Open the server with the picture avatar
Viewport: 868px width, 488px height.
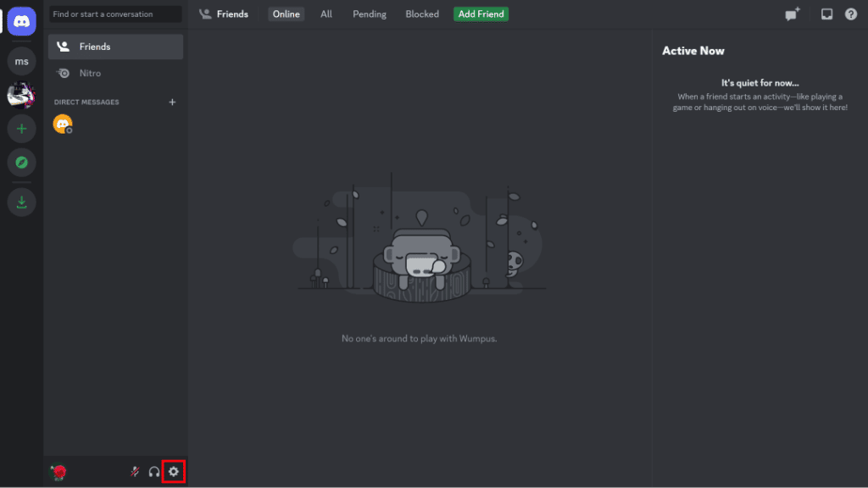pos(21,95)
